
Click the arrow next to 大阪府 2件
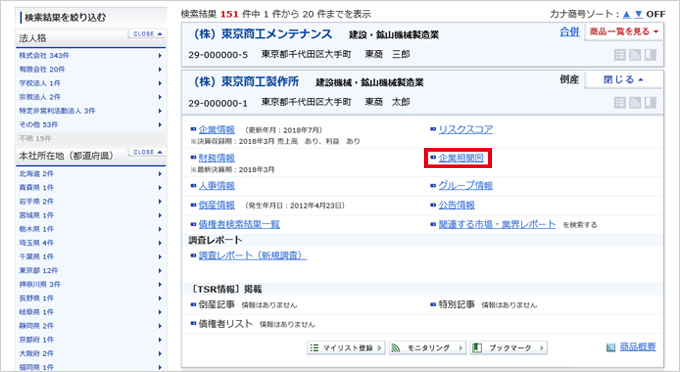tap(160, 353)
